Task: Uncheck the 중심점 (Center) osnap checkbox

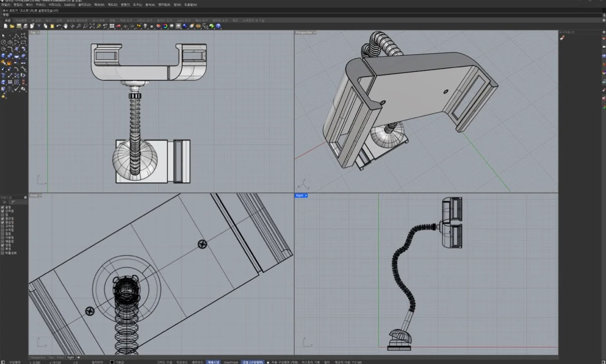Action: click(x=3, y=222)
